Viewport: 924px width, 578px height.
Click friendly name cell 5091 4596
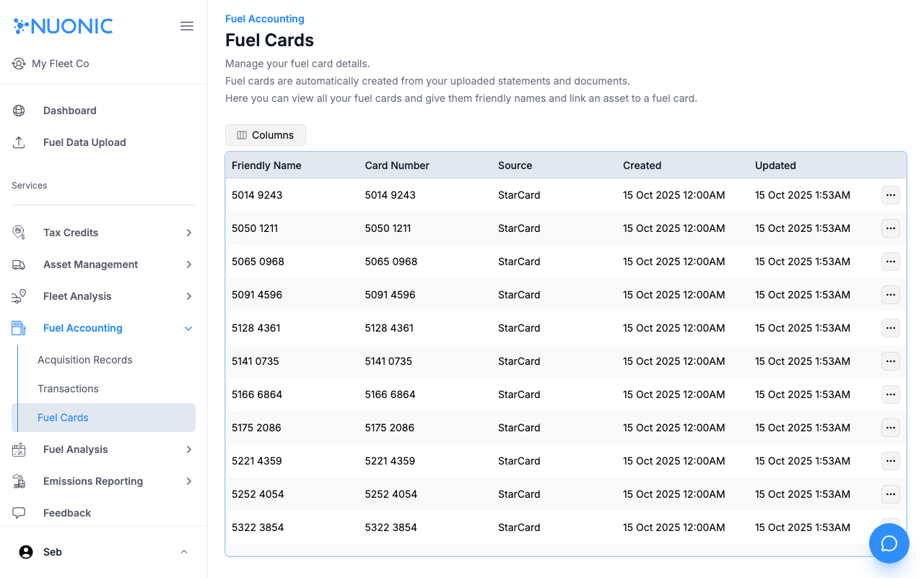tap(257, 295)
